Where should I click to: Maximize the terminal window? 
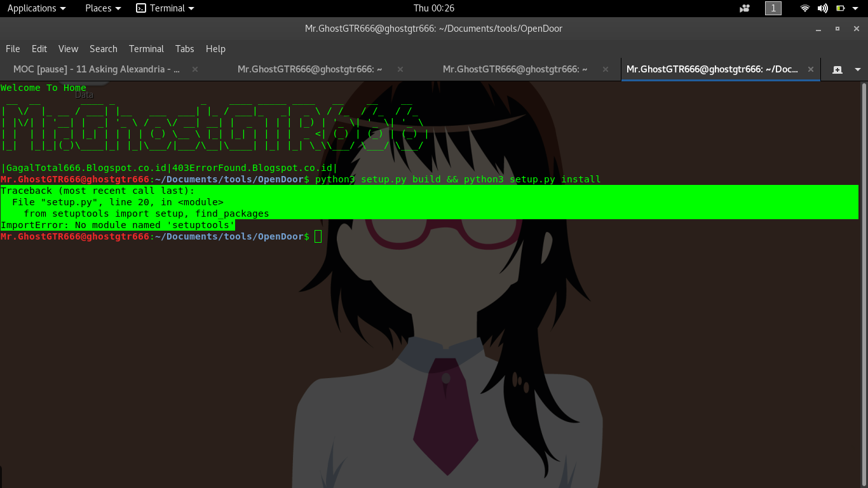click(837, 28)
